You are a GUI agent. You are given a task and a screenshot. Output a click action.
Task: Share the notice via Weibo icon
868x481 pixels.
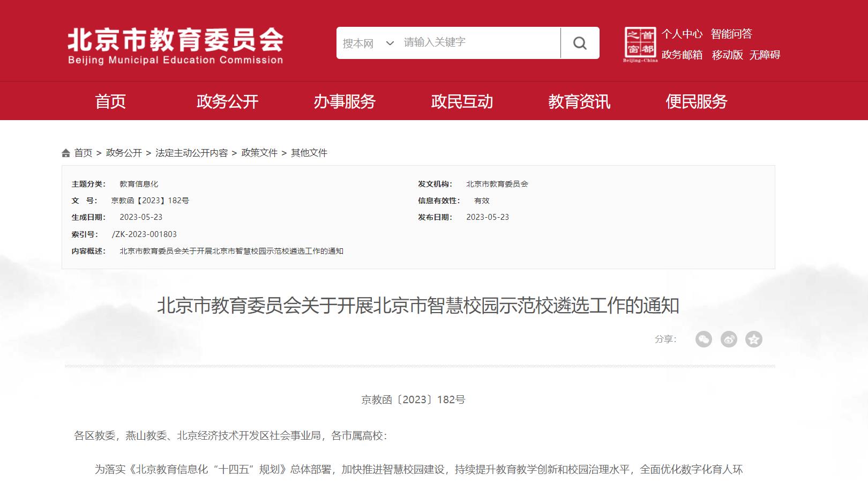tap(729, 339)
